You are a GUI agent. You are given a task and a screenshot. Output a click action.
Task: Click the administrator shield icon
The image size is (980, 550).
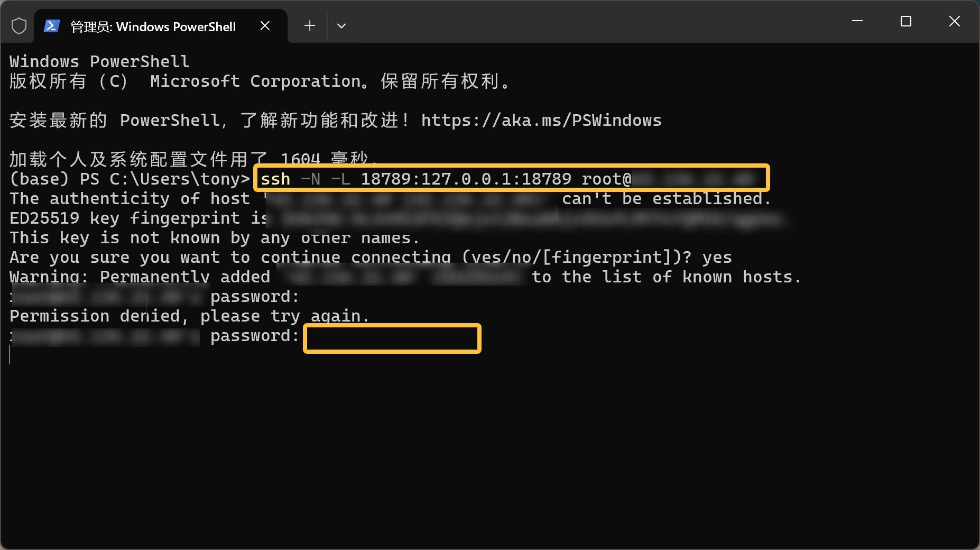pyautogui.click(x=19, y=26)
